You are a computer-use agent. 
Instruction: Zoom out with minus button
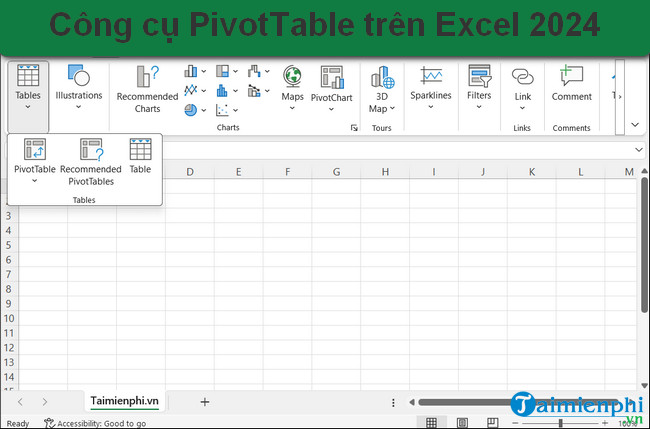tap(515, 423)
